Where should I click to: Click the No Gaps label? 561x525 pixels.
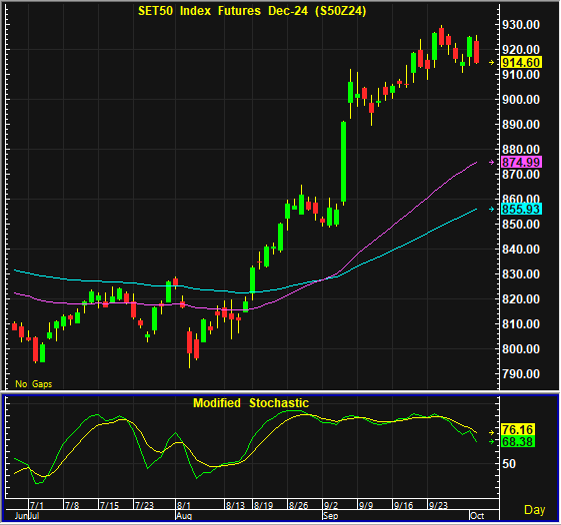pos(34,384)
